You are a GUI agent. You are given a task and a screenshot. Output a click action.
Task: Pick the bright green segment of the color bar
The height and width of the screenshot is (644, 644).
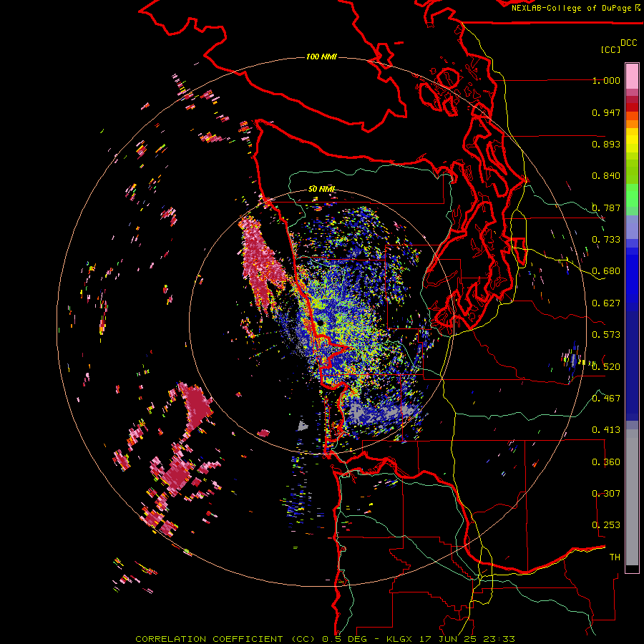click(x=632, y=195)
